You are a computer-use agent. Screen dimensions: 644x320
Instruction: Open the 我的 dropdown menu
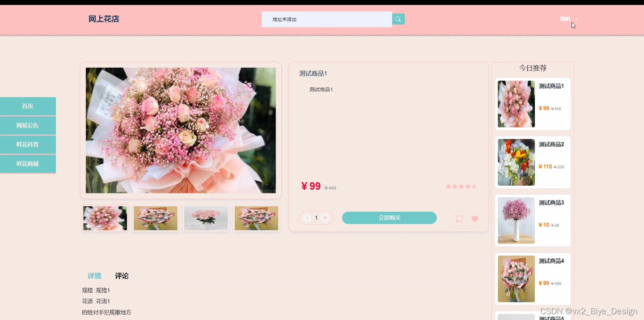click(568, 19)
